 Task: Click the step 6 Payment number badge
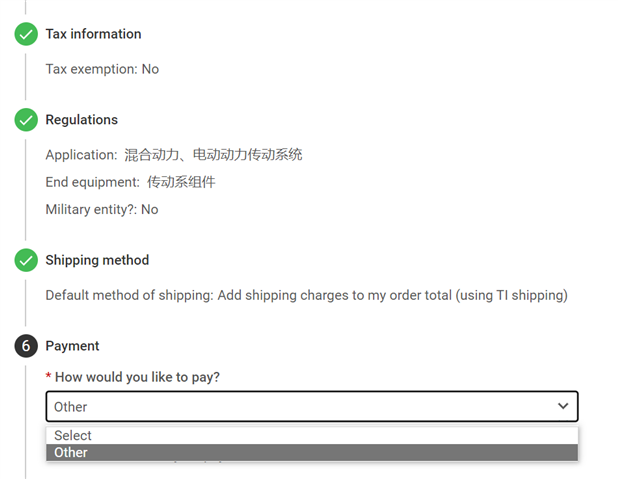coord(26,346)
